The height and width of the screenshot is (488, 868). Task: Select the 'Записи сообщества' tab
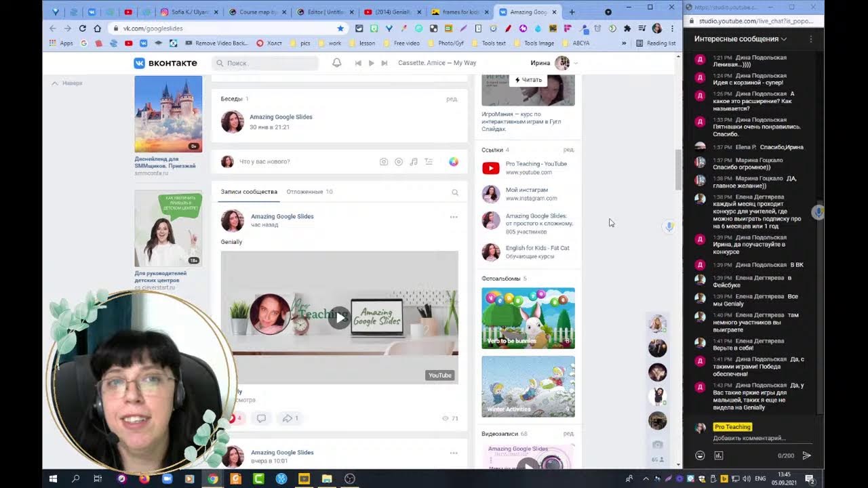(249, 192)
